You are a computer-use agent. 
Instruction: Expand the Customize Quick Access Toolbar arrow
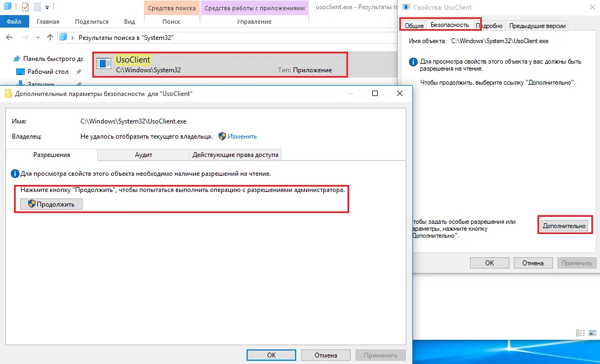tap(47, 7)
